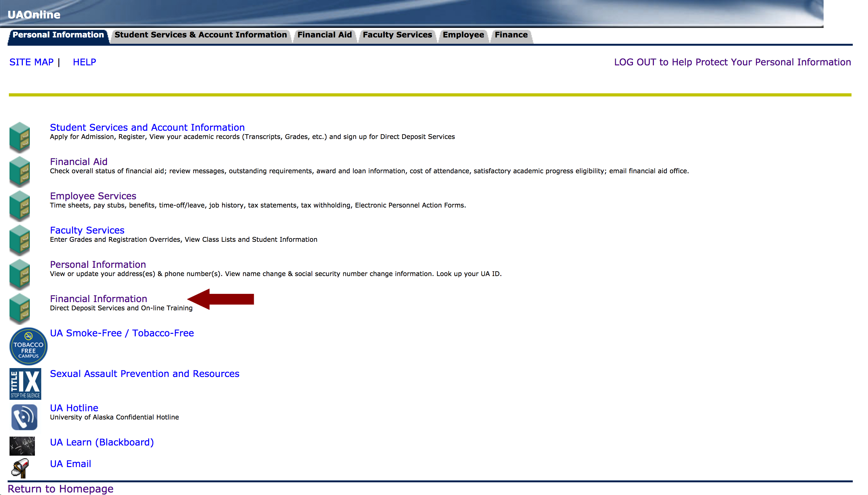Click the Tobacco Free Campus badge icon
The width and height of the screenshot is (868, 495).
click(28, 346)
